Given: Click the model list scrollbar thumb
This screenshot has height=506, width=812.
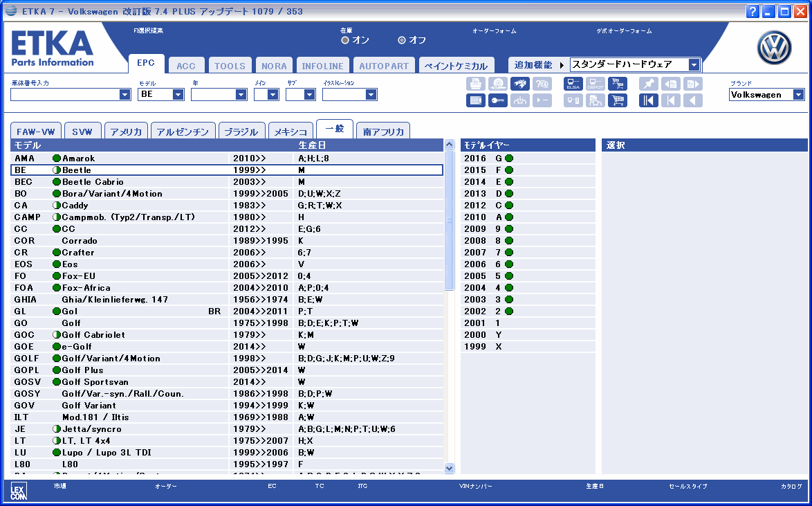Looking at the screenshot, I should point(449,220).
